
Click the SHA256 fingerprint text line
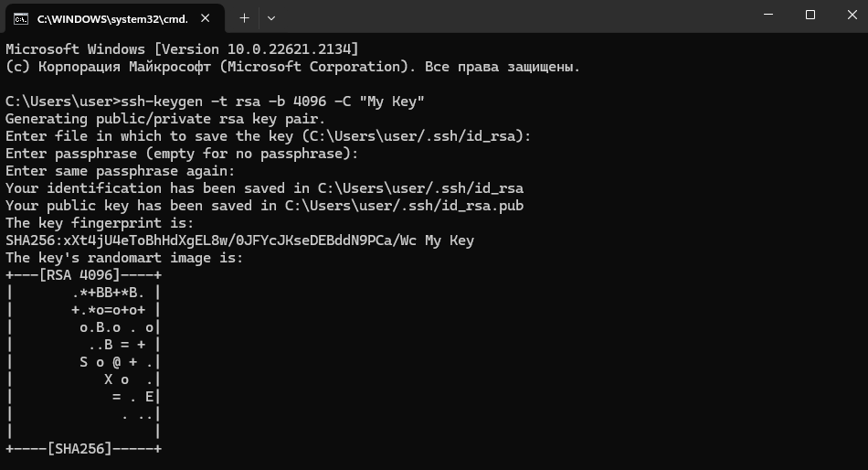point(239,240)
